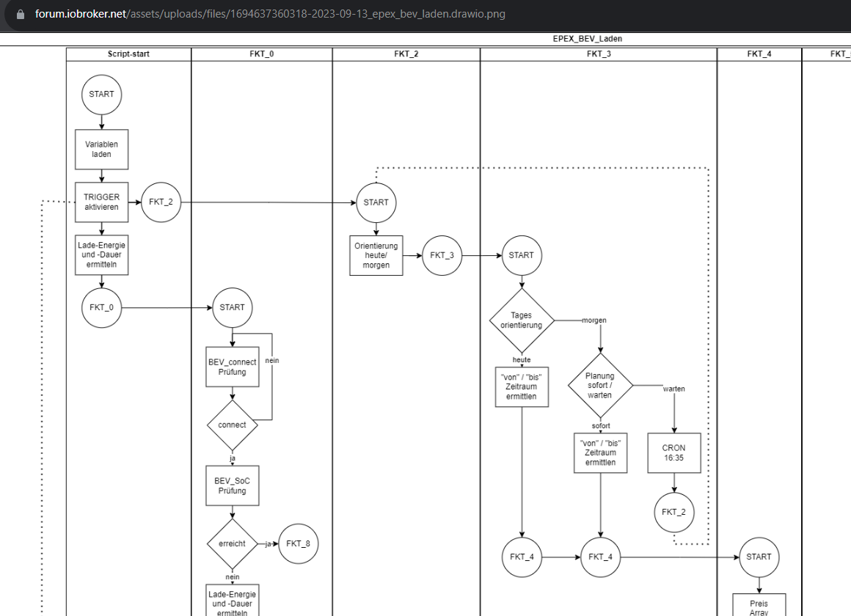851x616 pixels.
Task: Select the CRON 16:35 box
Action: (x=673, y=452)
